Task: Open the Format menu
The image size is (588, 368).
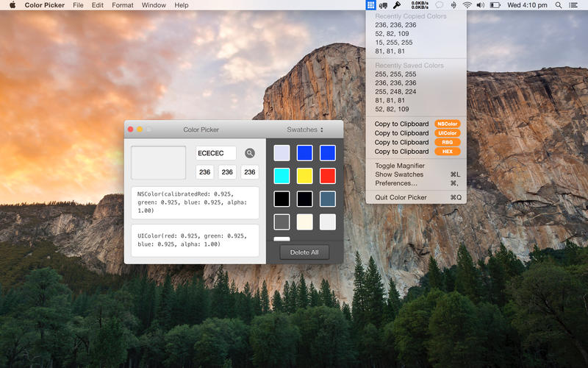Action: tap(123, 5)
